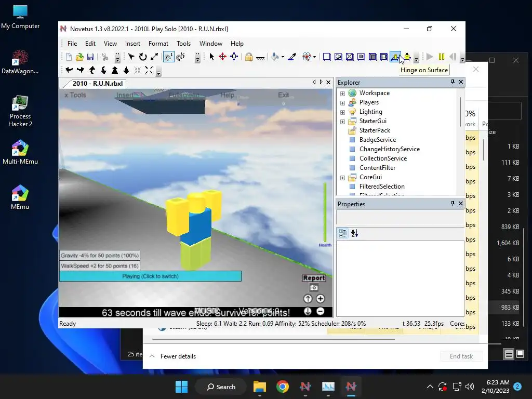Viewport: 532px width, 399px height.
Task: Click Gravity -4% for 50 points
Action: [100, 255]
